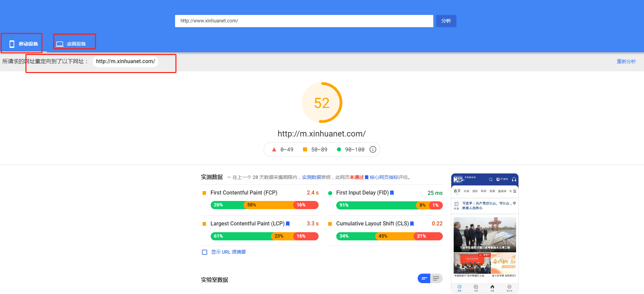Click the CLS distribution bar
644x294 pixels.
[x=389, y=236]
